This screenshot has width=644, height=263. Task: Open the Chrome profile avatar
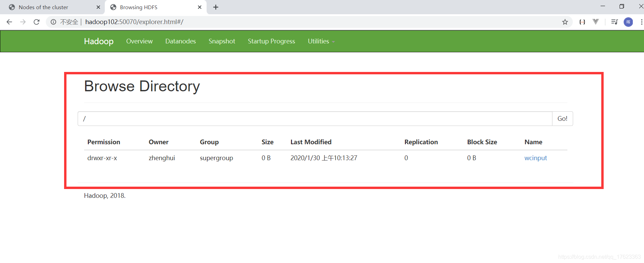[x=628, y=22]
